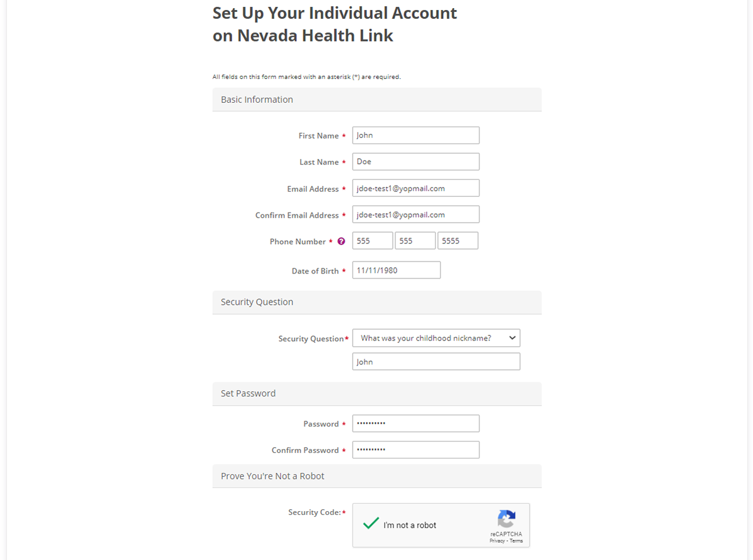The width and height of the screenshot is (753, 560).
Task: Focus the Password field
Action: (x=416, y=423)
